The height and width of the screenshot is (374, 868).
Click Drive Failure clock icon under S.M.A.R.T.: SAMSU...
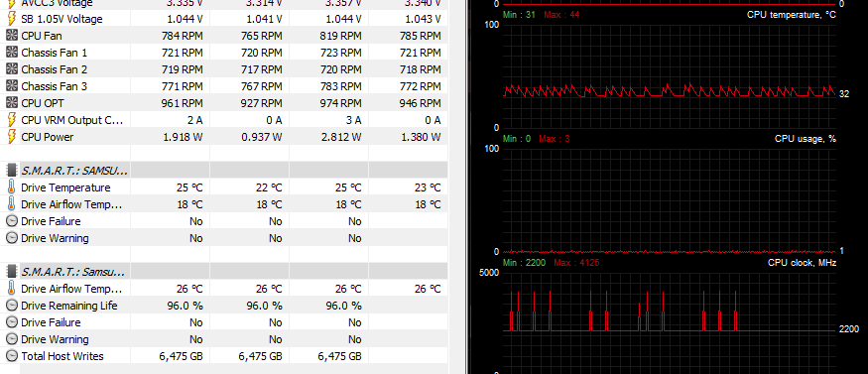[11, 221]
